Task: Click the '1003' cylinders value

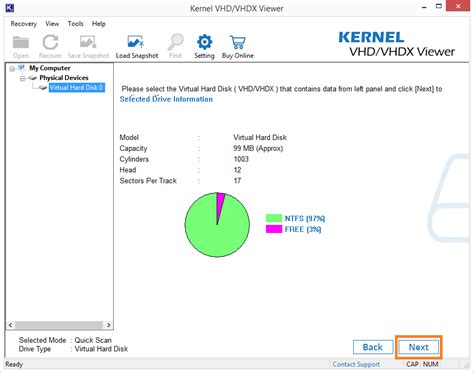Action: pyautogui.click(x=241, y=159)
